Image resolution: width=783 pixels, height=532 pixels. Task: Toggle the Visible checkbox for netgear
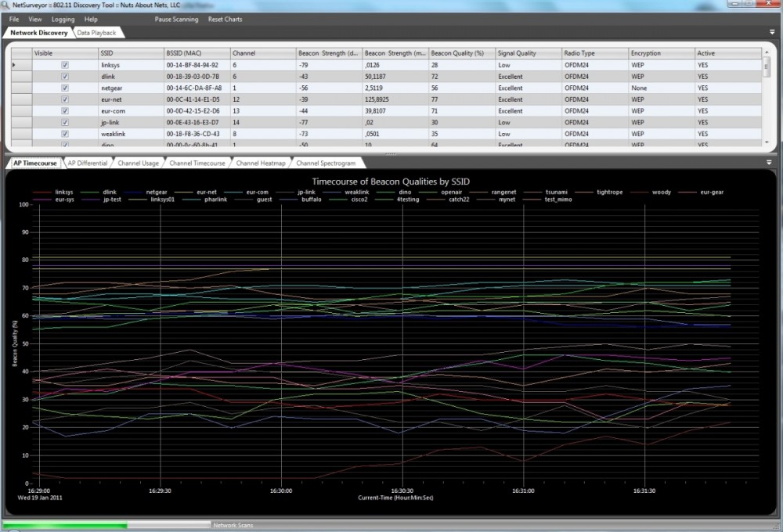pyautogui.click(x=65, y=88)
